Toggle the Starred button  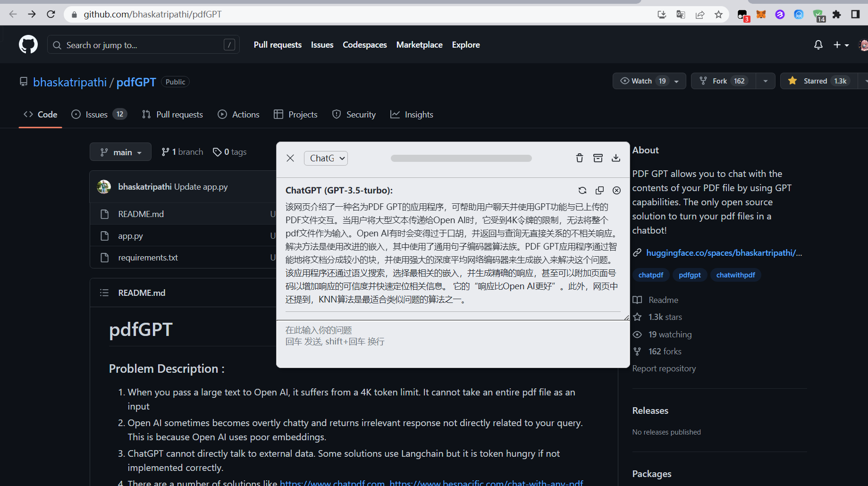coord(819,81)
